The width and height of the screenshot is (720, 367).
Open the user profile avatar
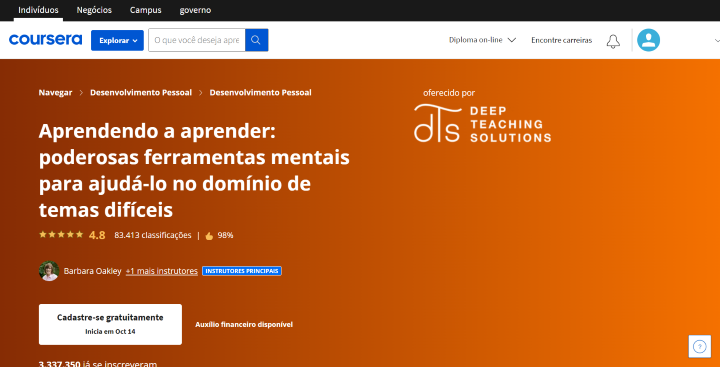[x=648, y=40]
